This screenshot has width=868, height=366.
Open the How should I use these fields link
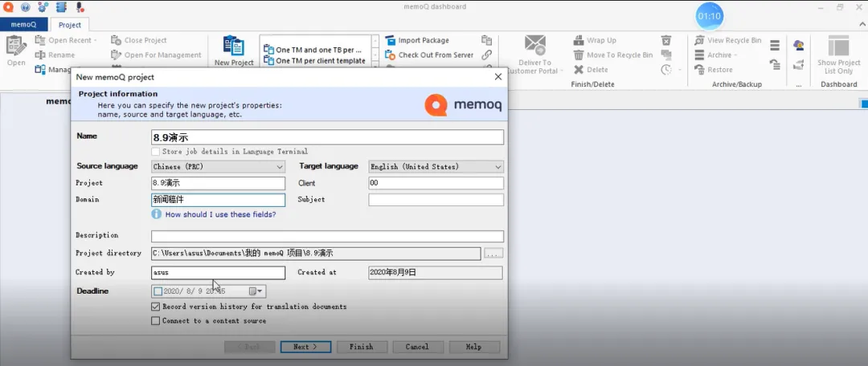pyautogui.click(x=220, y=214)
